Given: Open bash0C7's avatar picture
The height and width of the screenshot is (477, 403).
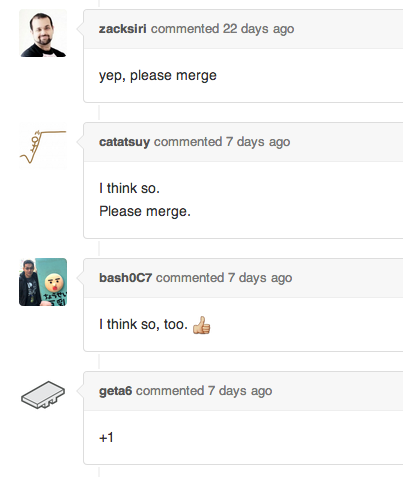Looking at the screenshot, I should pyautogui.click(x=43, y=282).
